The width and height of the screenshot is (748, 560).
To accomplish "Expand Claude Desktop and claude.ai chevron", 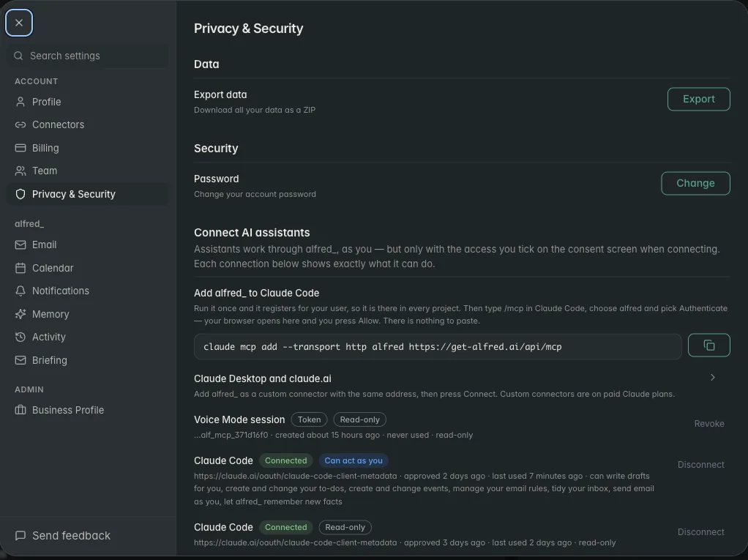I will 713,377.
